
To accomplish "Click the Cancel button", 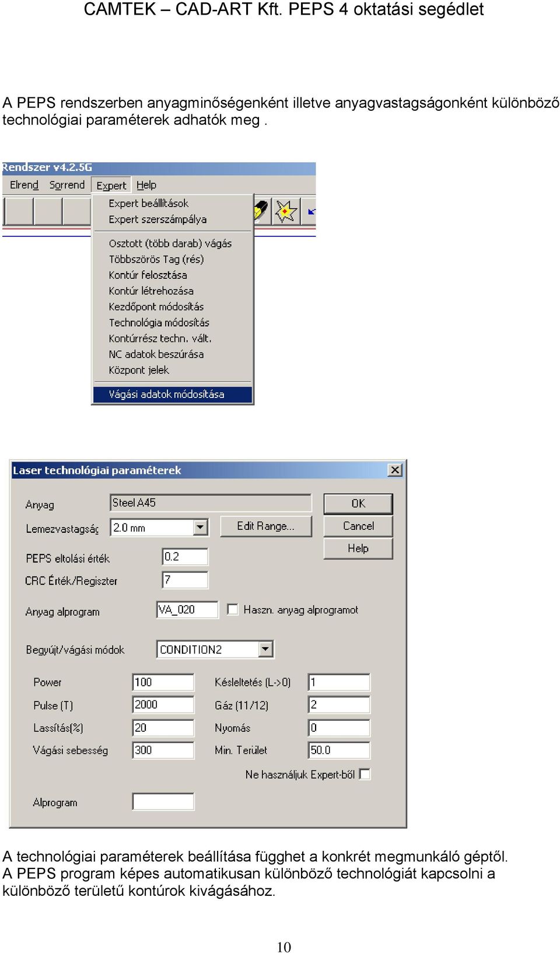I will [358, 526].
